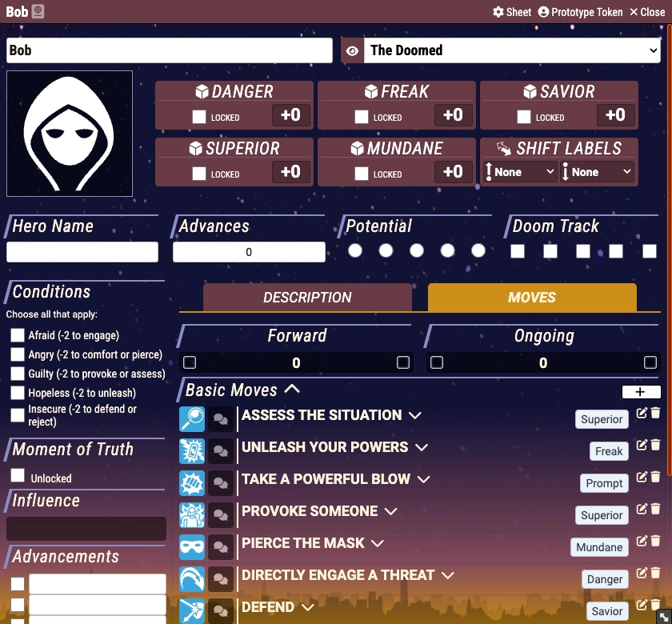Check the Hopeless condition

[x=18, y=393]
